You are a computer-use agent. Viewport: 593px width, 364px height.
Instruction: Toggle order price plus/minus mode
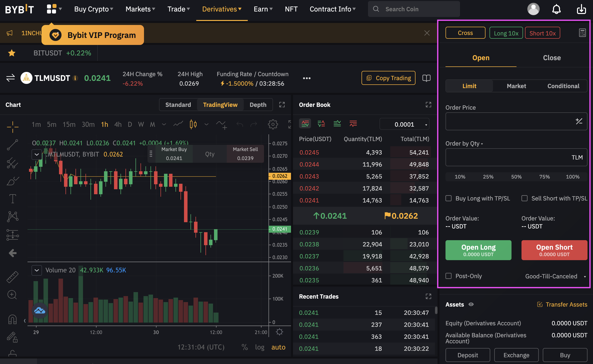point(579,121)
